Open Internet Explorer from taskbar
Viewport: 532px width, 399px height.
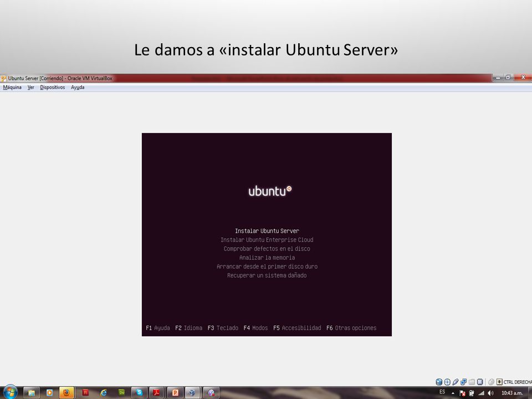click(x=104, y=393)
